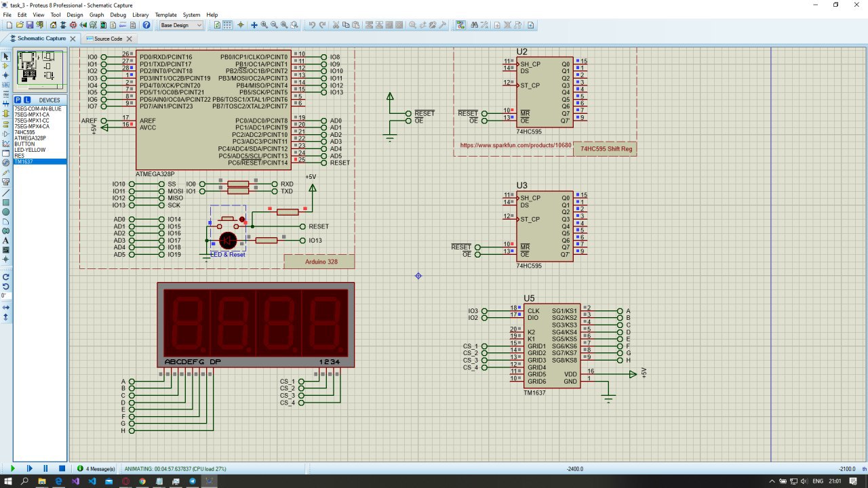Click the L library manage button
The width and height of the screenshot is (868, 488).
26,100
